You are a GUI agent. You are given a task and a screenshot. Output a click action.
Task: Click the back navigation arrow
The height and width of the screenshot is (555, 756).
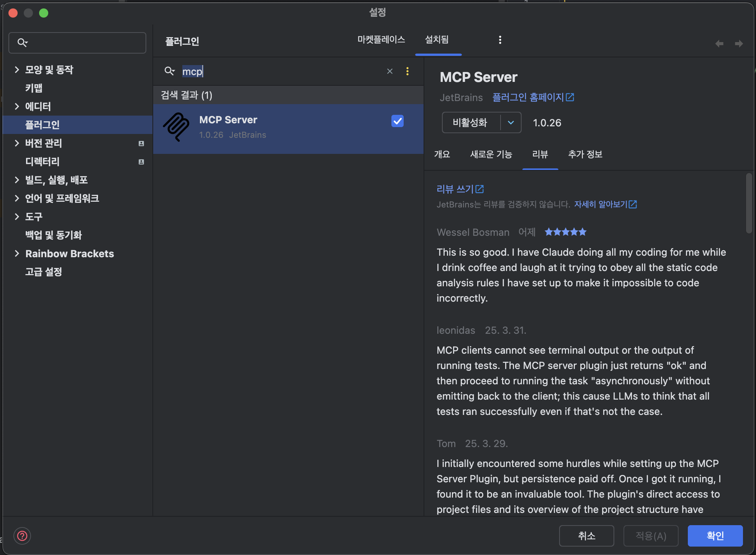[719, 44]
